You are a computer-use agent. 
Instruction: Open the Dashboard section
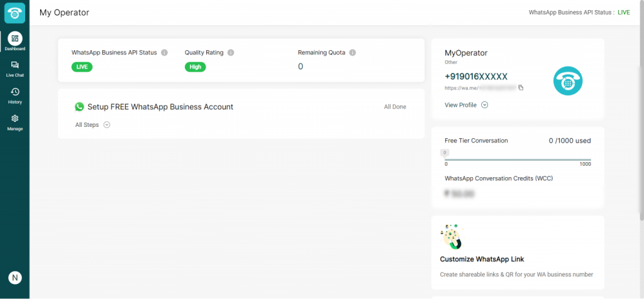point(15,41)
